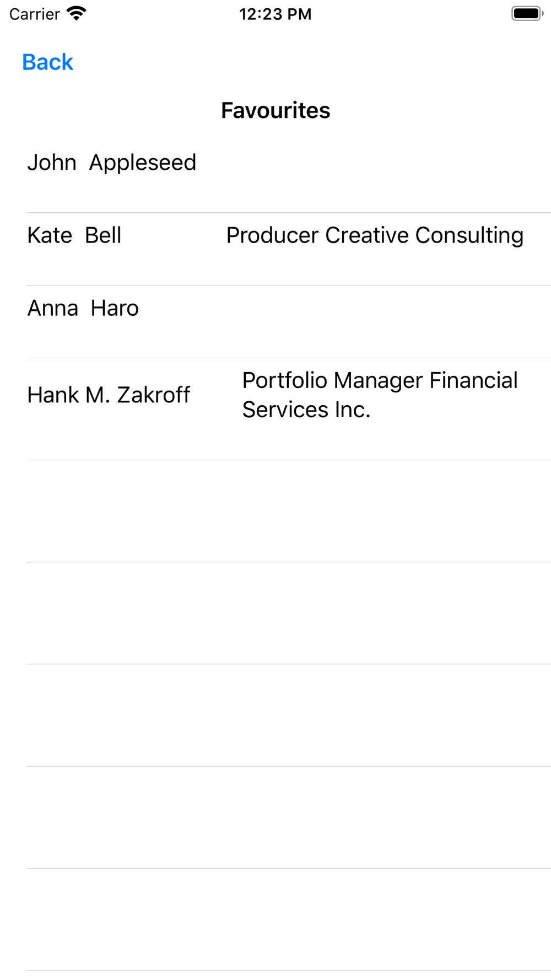Select the first name Anna

[x=53, y=308]
